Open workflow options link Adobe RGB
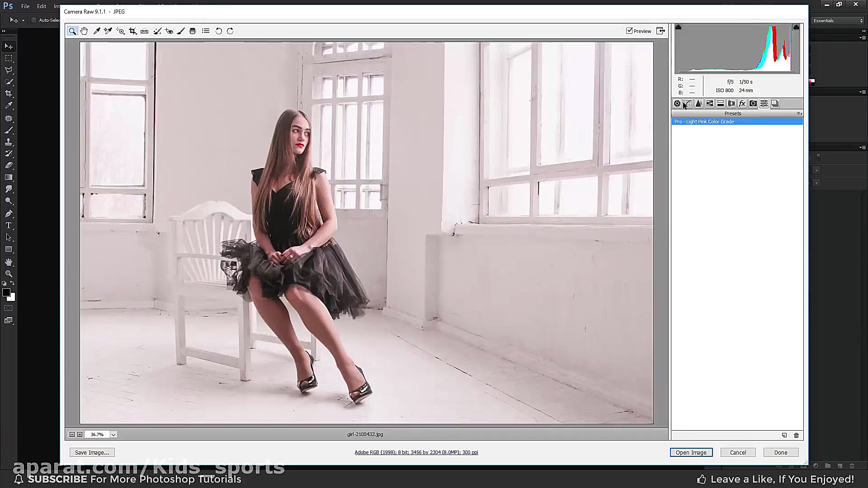The image size is (868, 488). pos(416,452)
